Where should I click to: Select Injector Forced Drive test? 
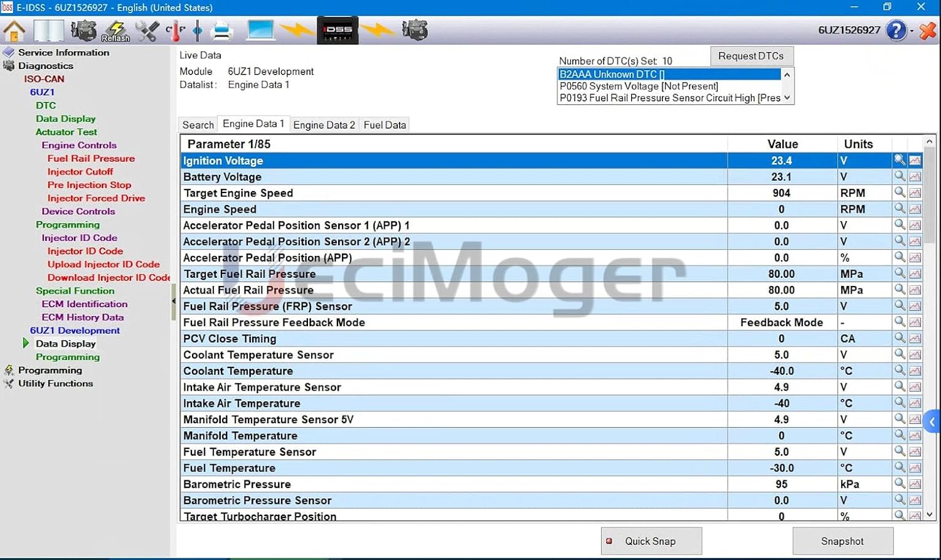pos(96,198)
